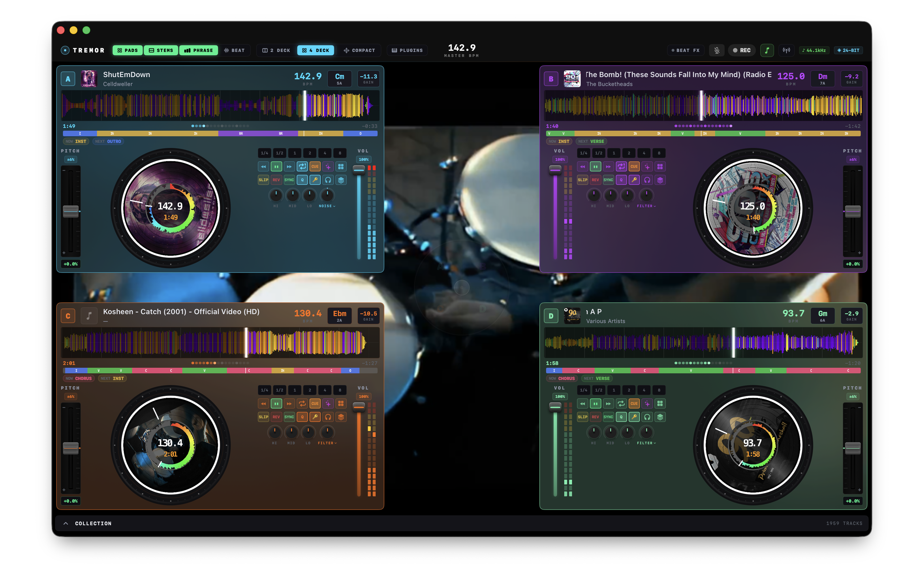Change the ±6% pitch range on Deck A
This screenshot has height=578, width=924.
[x=71, y=160]
